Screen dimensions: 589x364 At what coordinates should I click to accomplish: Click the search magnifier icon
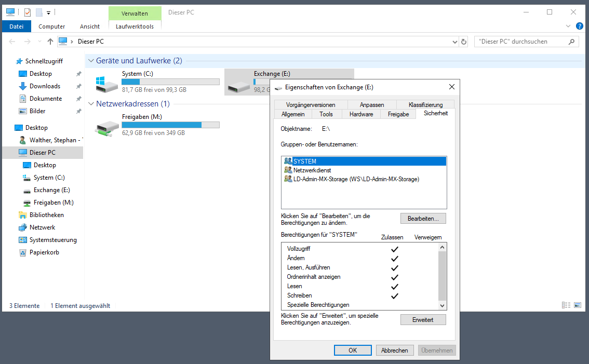pyautogui.click(x=571, y=42)
